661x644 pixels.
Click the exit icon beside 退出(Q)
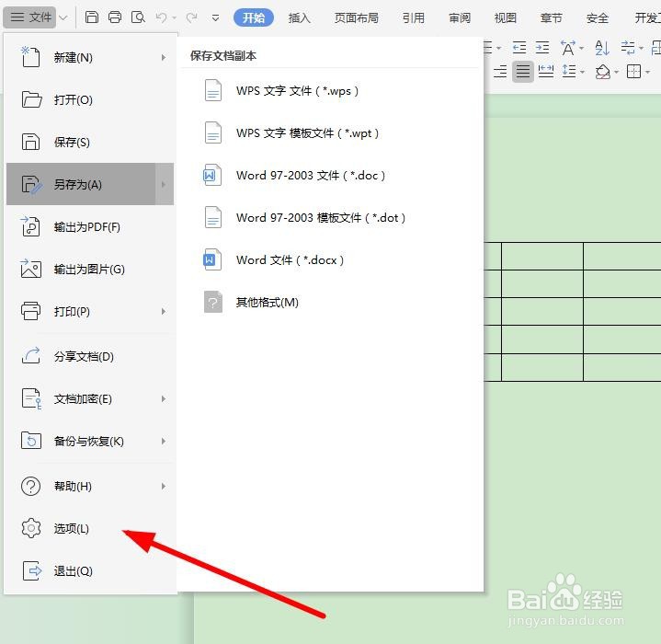click(x=32, y=570)
